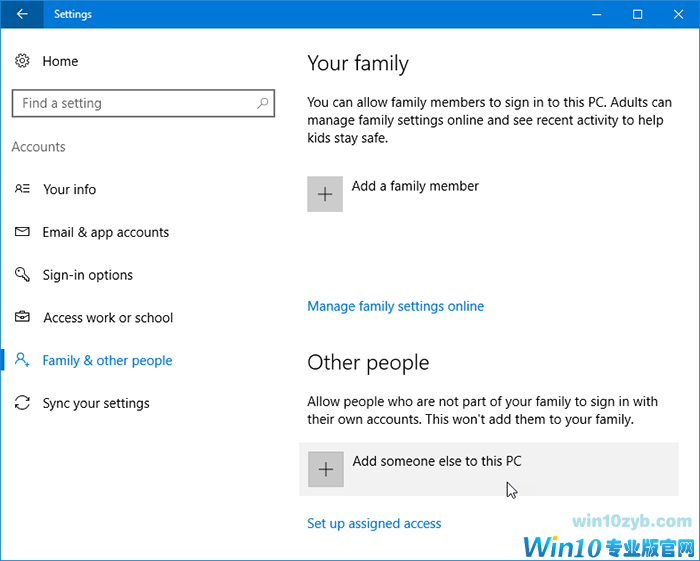This screenshot has width=700, height=561.
Task: Open the Set up assigned access link
Action: [x=374, y=523]
